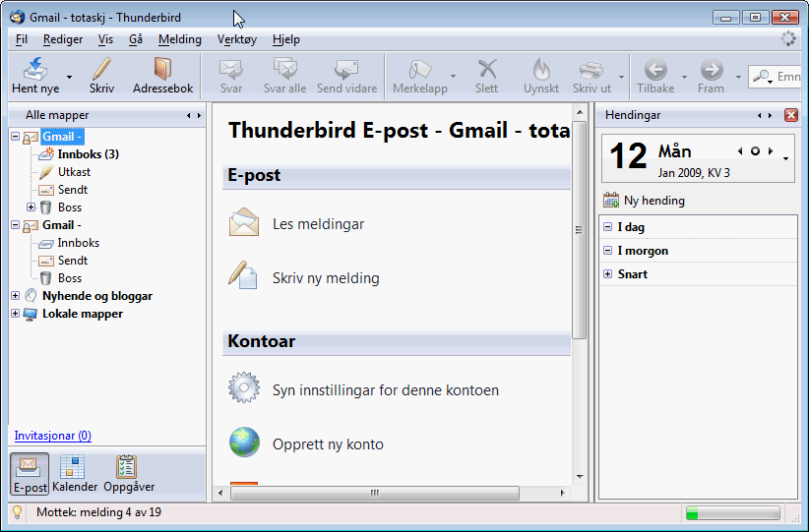Click Opprett ny konto link
Screen dimensions: 809x532
coord(328,444)
